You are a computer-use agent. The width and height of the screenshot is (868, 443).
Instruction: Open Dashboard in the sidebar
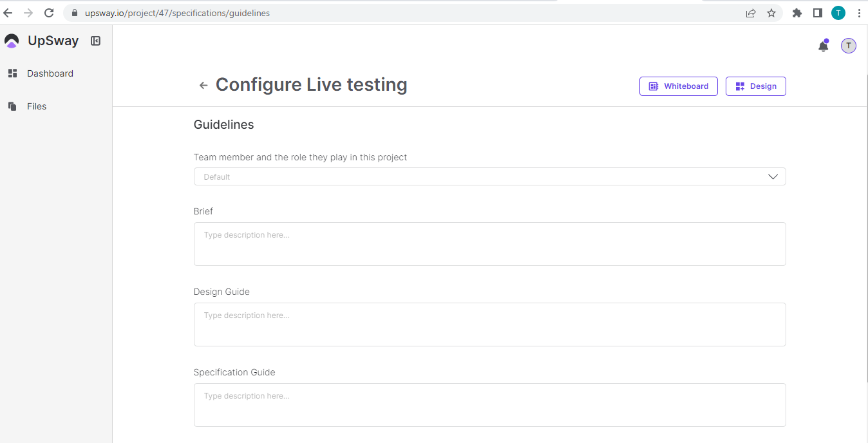click(50, 73)
